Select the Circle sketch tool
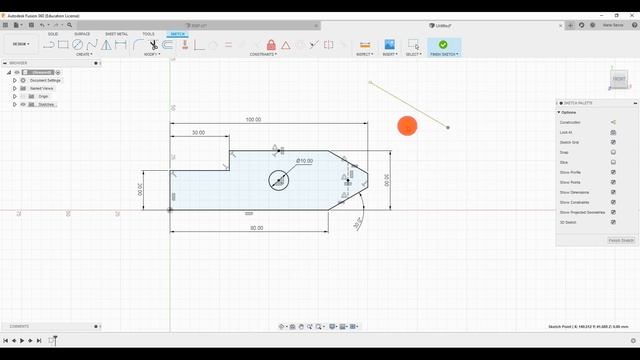The height and width of the screenshot is (360, 640). [x=78, y=44]
